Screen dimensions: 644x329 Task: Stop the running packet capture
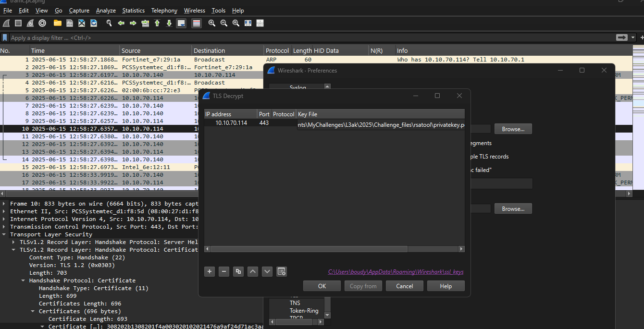18,23
